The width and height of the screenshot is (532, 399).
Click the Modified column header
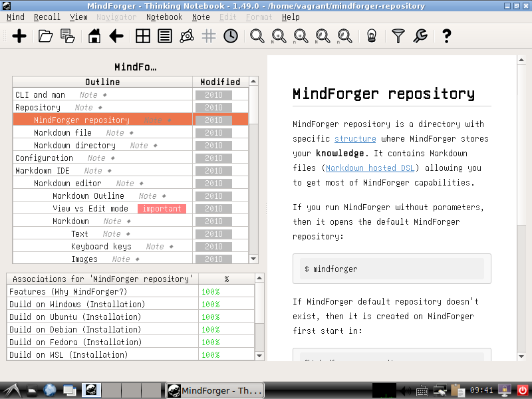[220, 82]
